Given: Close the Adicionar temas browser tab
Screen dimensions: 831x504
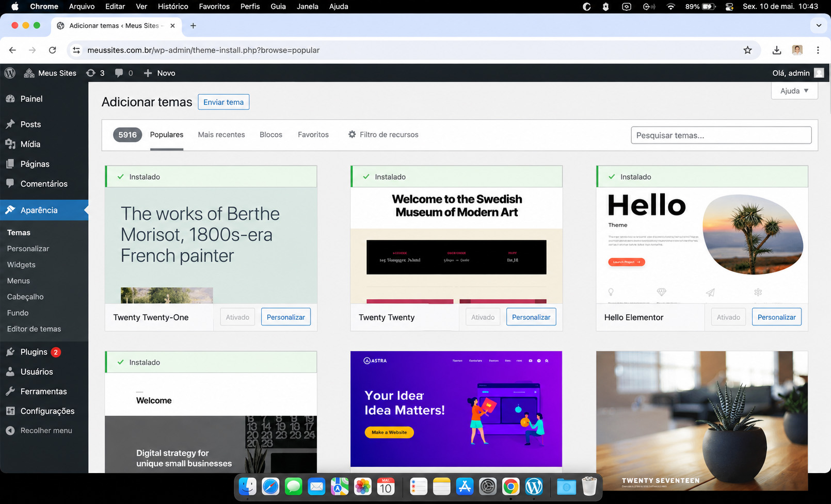Looking at the screenshot, I should pos(172,25).
